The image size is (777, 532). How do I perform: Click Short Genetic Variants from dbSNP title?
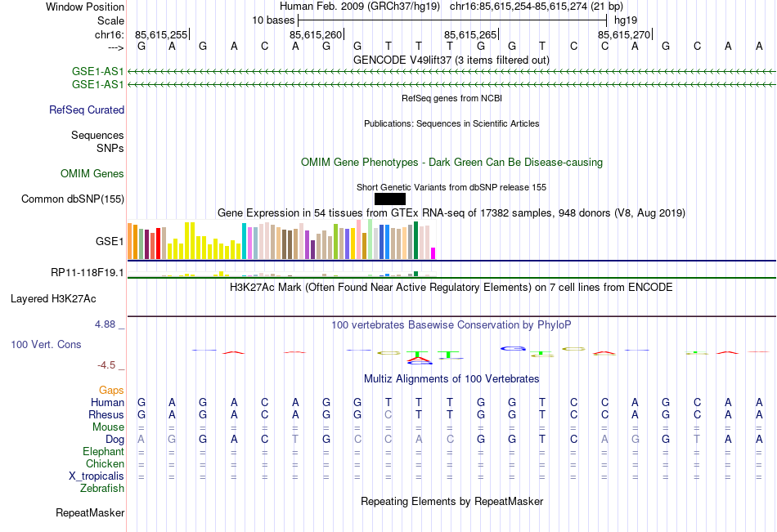coord(451,187)
